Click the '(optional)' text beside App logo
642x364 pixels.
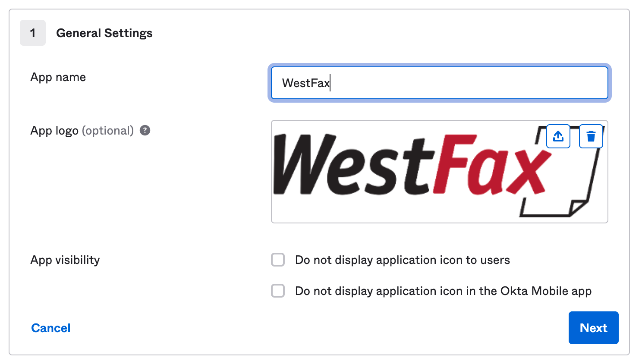(108, 131)
